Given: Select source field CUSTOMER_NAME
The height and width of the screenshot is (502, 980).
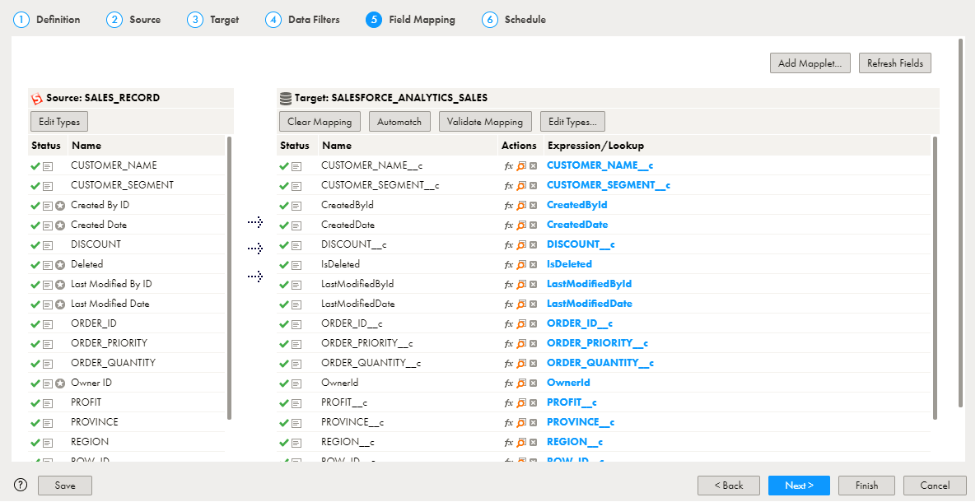Looking at the screenshot, I should (x=114, y=165).
